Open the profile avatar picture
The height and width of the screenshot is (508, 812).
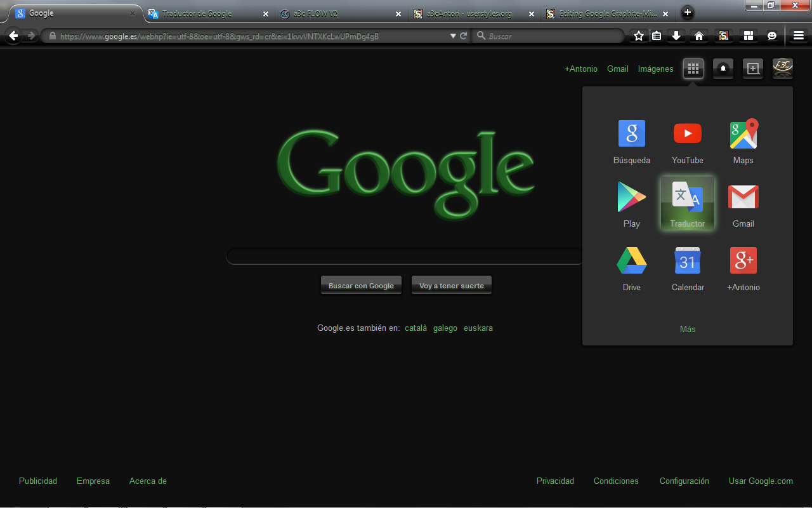[783, 69]
